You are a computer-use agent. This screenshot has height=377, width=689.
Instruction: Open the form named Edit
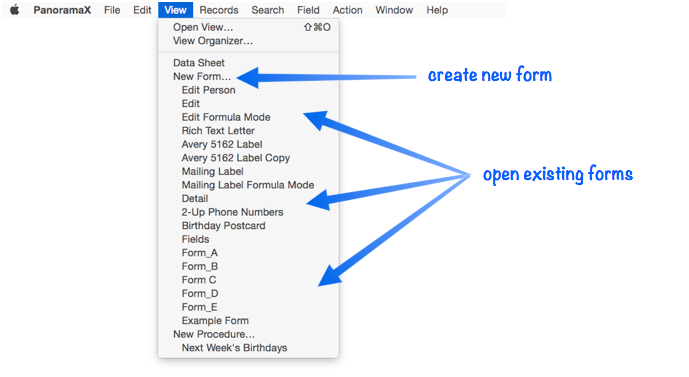click(x=249, y=104)
